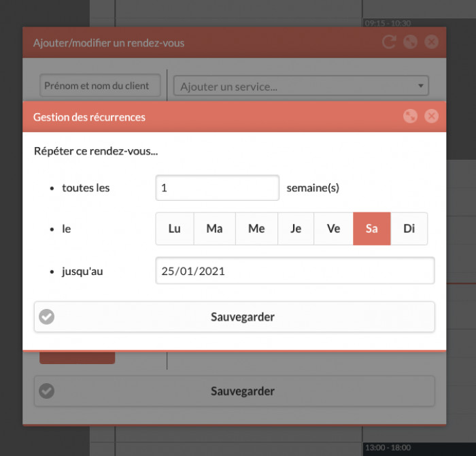Click the Prénom et nom du client field
The height and width of the screenshot is (456, 476).
pos(100,85)
